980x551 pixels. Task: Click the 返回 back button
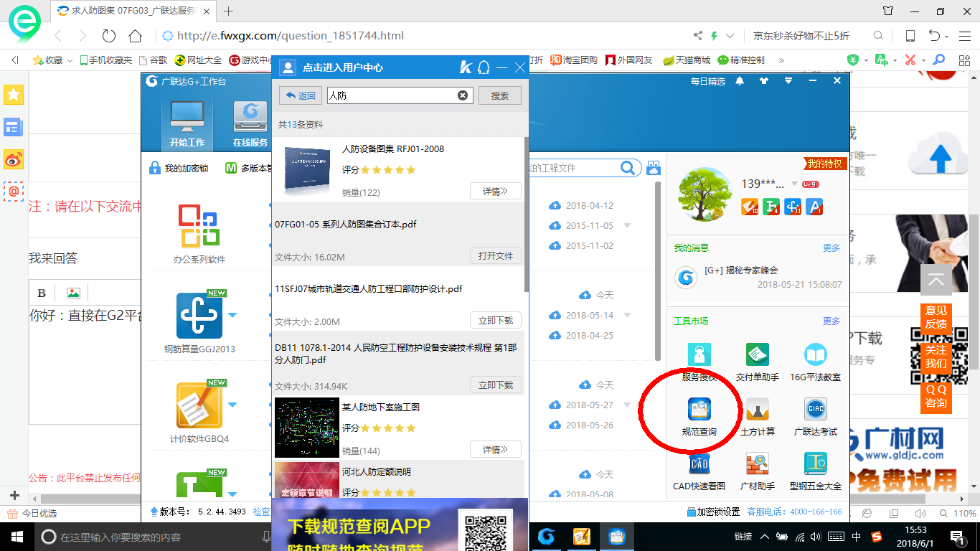pos(300,95)
